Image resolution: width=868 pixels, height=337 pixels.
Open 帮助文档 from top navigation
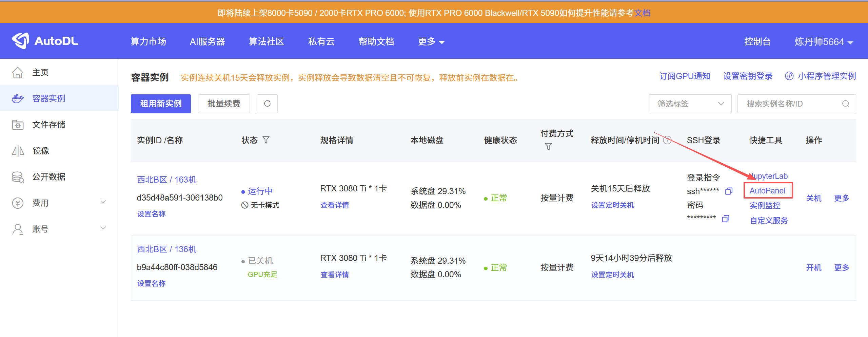[376, 41]
